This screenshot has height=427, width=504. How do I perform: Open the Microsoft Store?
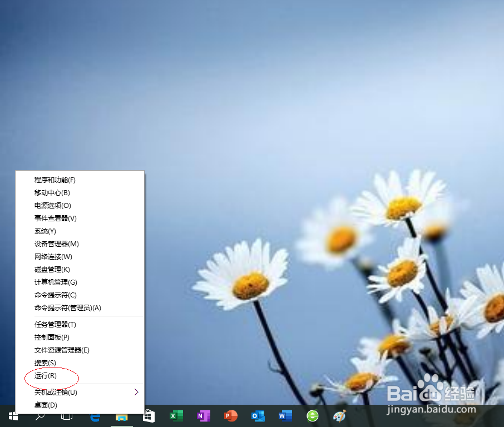[149, 415]
